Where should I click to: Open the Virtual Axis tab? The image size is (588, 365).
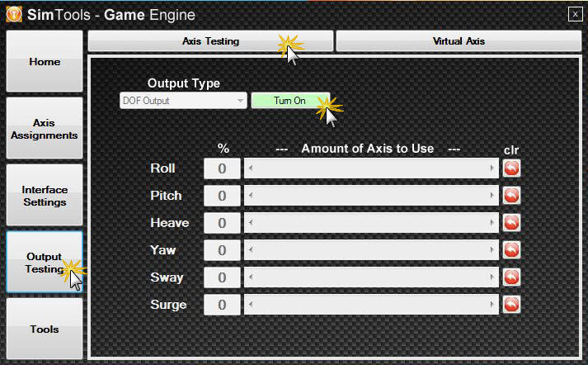[x=459, y=40]
